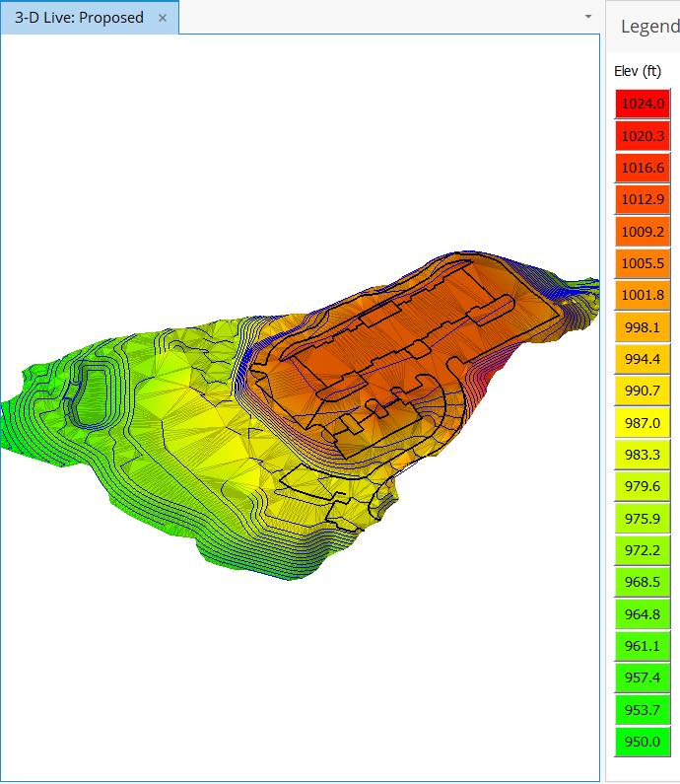The image size is (680, 784).
Task: Select the 961.1 green elevation swatch
Action: [643, 646]
